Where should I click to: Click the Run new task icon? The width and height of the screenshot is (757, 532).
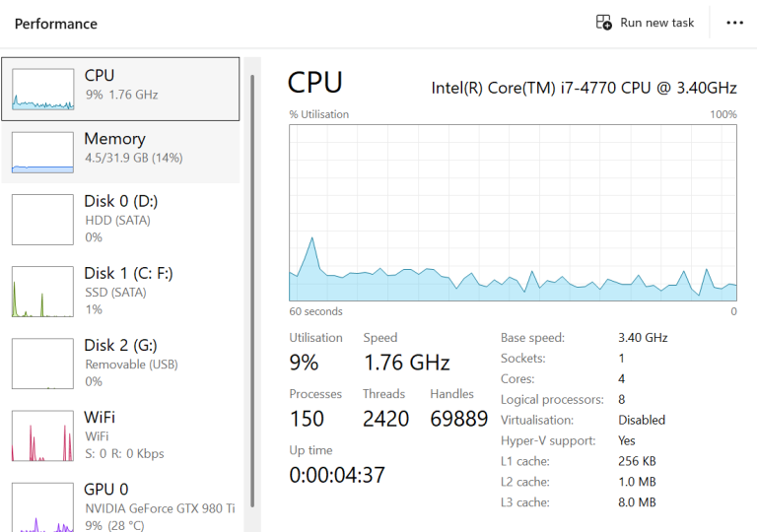(604, 22)
